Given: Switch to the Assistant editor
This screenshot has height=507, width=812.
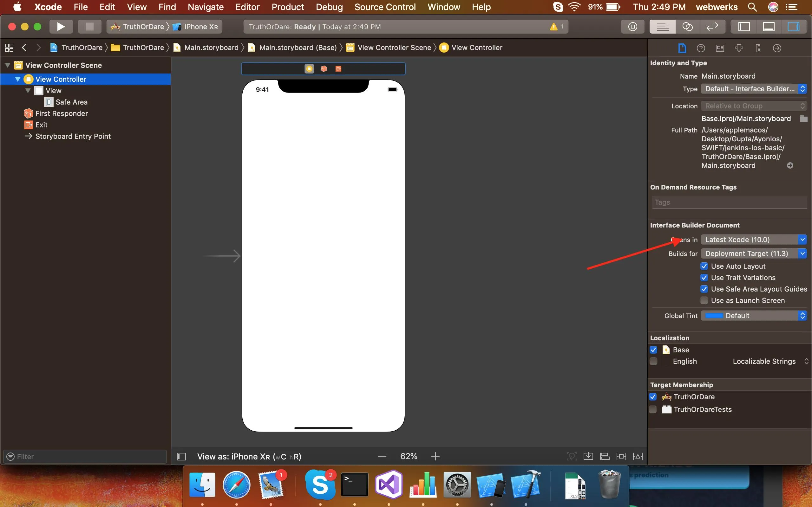Looking at the screenshot, I should click(x=687, y=27).
